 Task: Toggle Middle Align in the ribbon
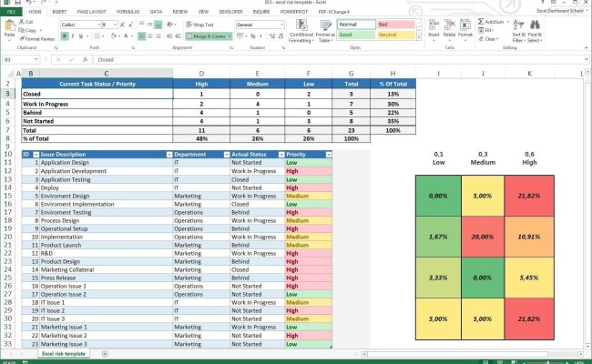pos(150,25)
